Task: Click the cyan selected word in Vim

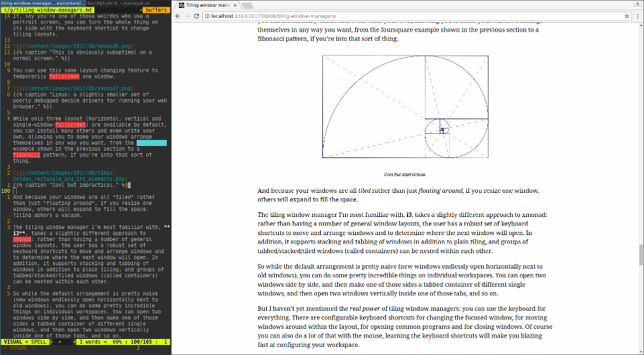Action: coord(151,143)
